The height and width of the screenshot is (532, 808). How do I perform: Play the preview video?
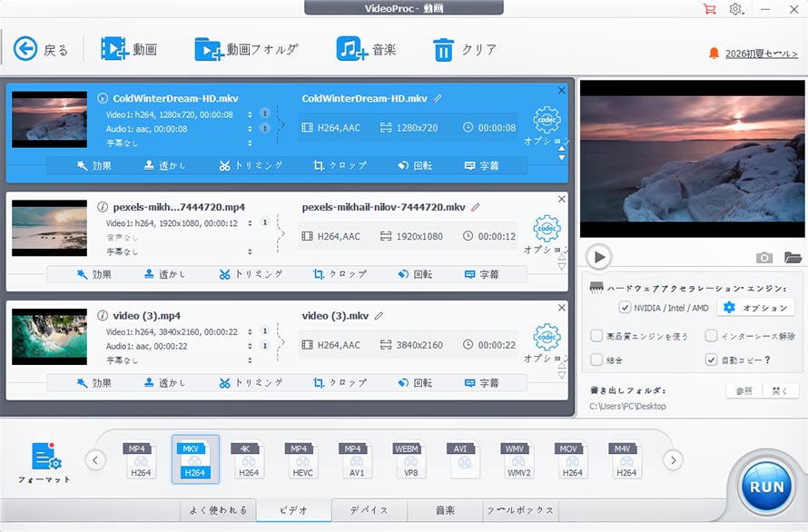pos(599,257)
